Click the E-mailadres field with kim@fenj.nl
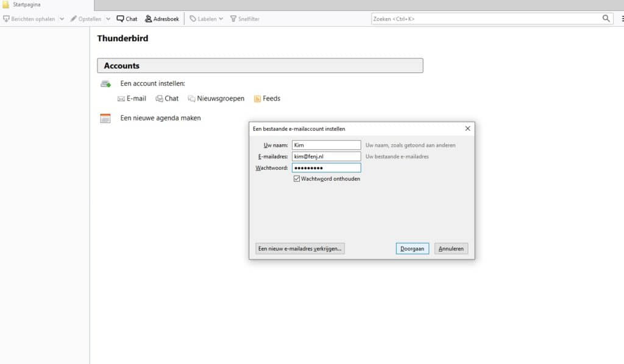The image size is (624, 364). point(327,156)
